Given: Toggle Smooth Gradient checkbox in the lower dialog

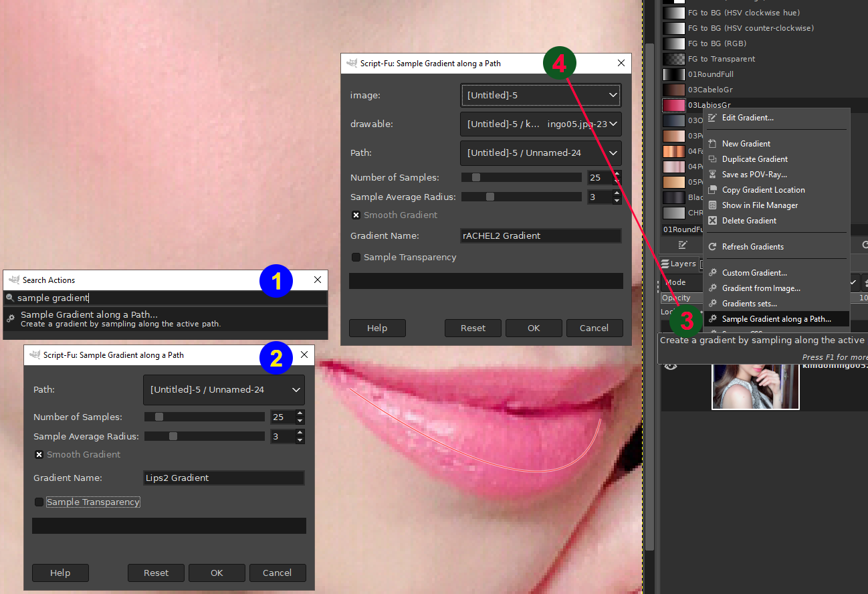Looking at the screenshot, I should pyautogui.click(x=39, y=455).
